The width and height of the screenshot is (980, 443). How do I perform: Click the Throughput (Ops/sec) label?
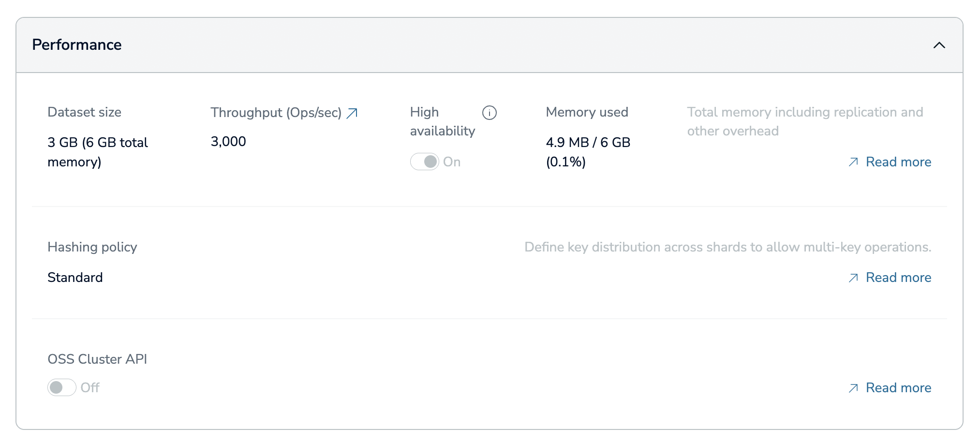click(x=276, y=112)
